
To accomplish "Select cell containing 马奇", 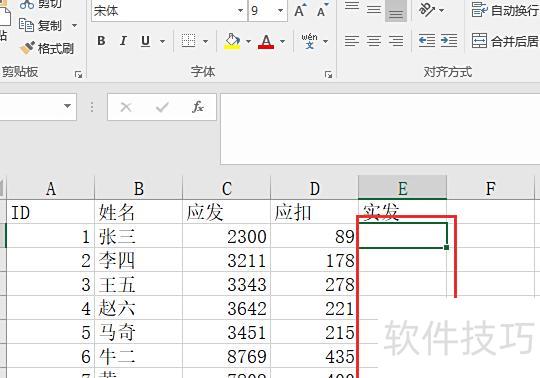I will click(x=138, y=332).
